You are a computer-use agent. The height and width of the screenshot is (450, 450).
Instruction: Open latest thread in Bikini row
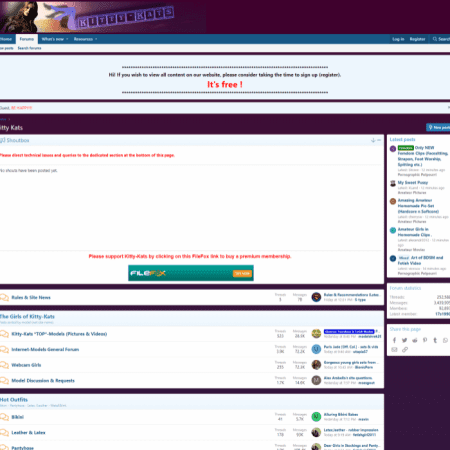click(x=341, y=414)
